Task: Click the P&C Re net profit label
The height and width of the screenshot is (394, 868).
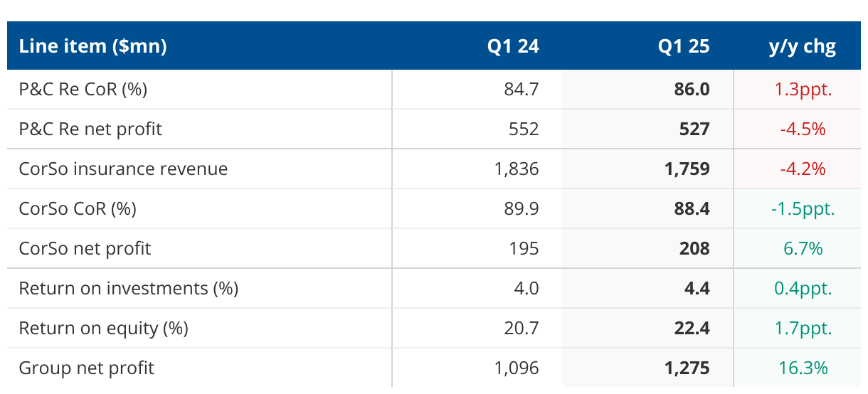Action: [90, 129]
